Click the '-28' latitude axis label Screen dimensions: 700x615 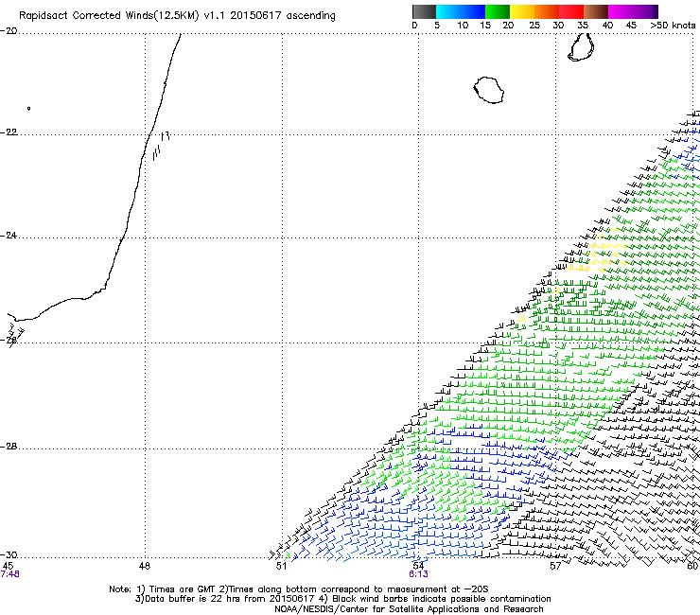pos(9,447)
